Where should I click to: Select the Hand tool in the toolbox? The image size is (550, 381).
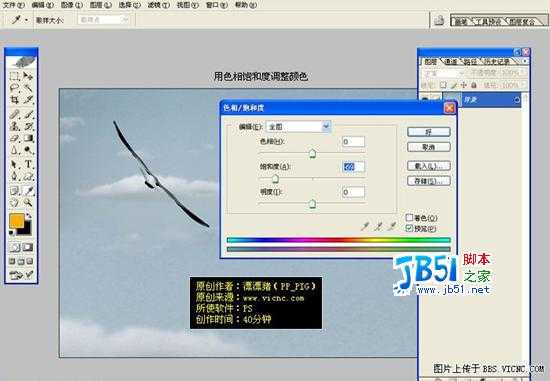[15, 202]
